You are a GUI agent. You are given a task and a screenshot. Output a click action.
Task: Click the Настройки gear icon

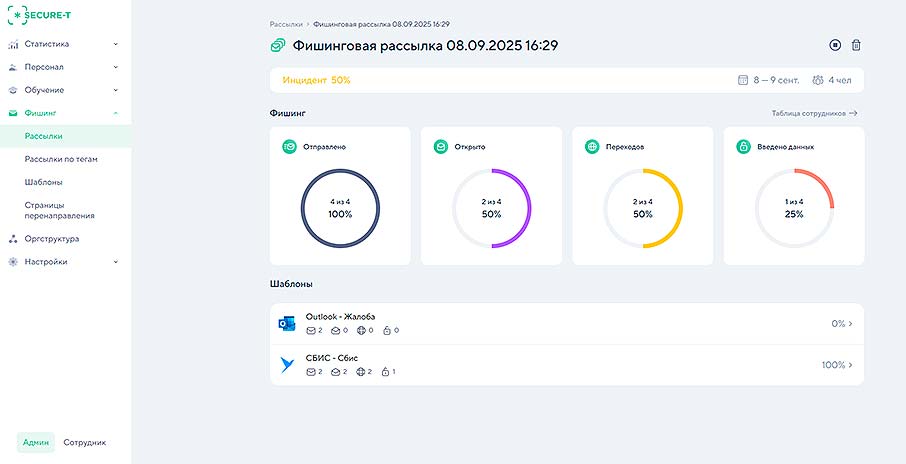pyautogui.click(x=13, y=262)
